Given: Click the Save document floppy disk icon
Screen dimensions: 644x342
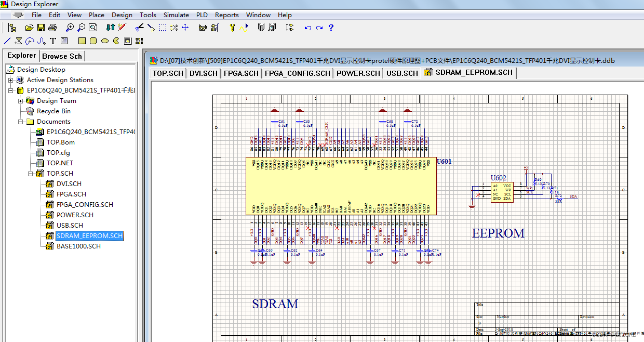Looking at the screenshot, I should (x=41, y=28).
